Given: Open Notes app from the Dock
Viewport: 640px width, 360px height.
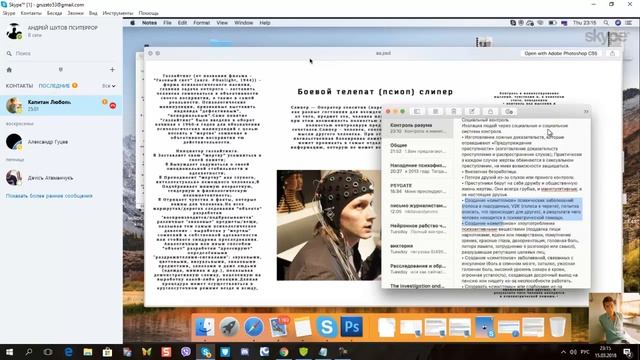Looking at the screenshot, I should 302,327.
